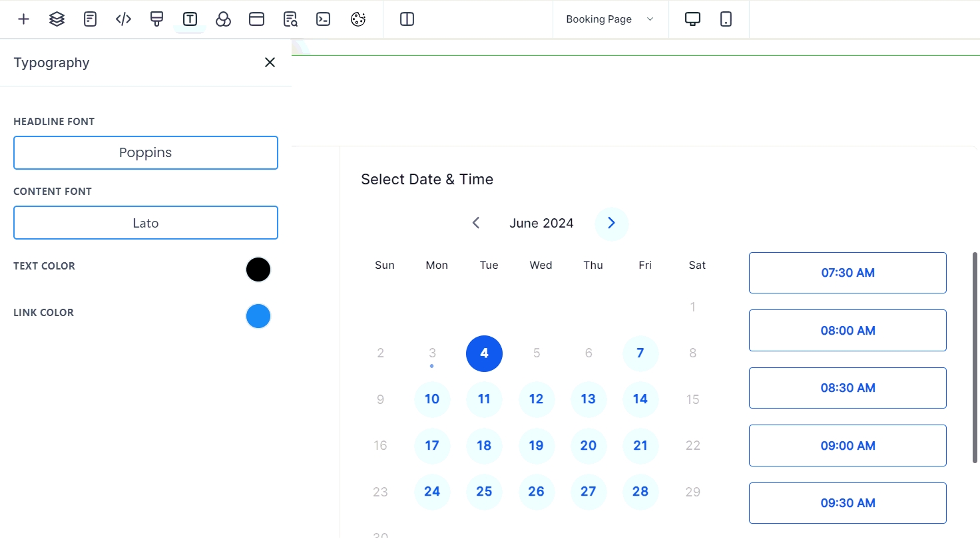This screenshot has height=543, width=980.
Task: Select the 08:30 AM time slot
Action: [x=847, y=388]
